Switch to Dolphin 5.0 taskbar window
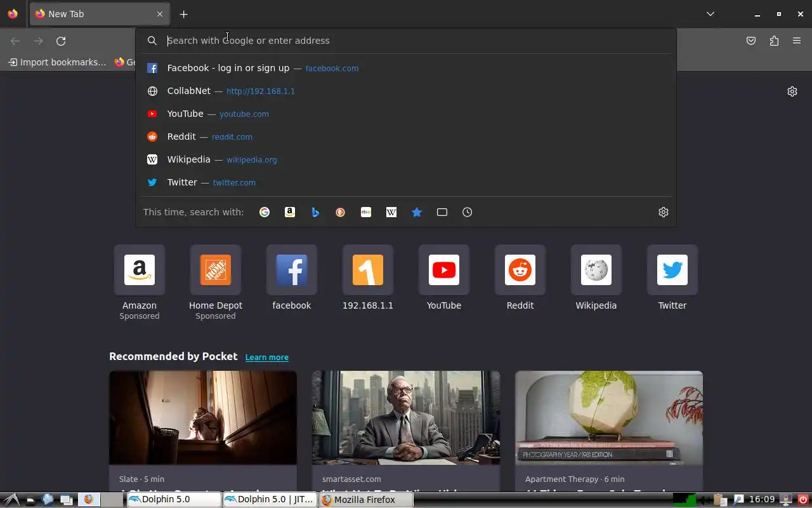812x508 pixels. pos(174,500)
